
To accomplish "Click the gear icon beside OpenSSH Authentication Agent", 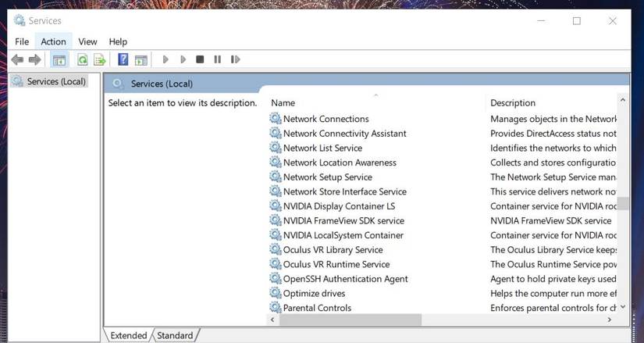I will pyautogui.click(x=276, y=278).
